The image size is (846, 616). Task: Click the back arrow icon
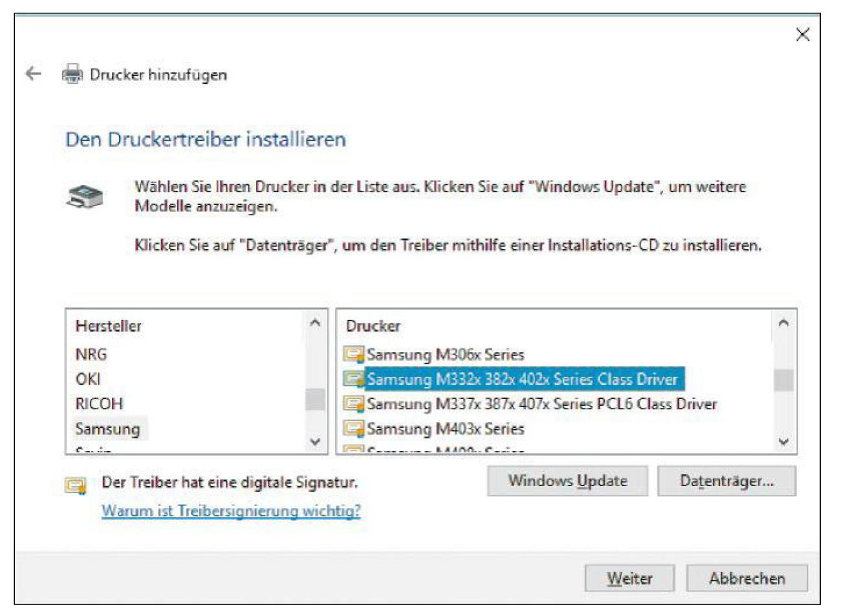pos(33,74)
